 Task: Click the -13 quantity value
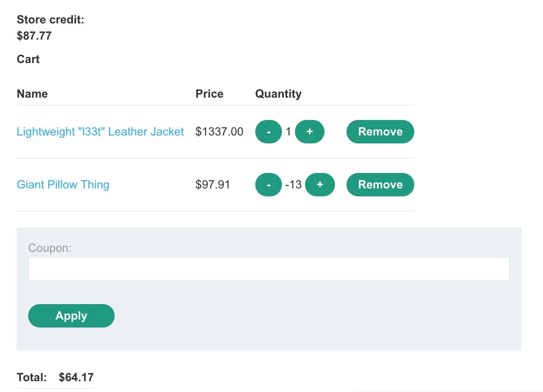coord(293,185)
